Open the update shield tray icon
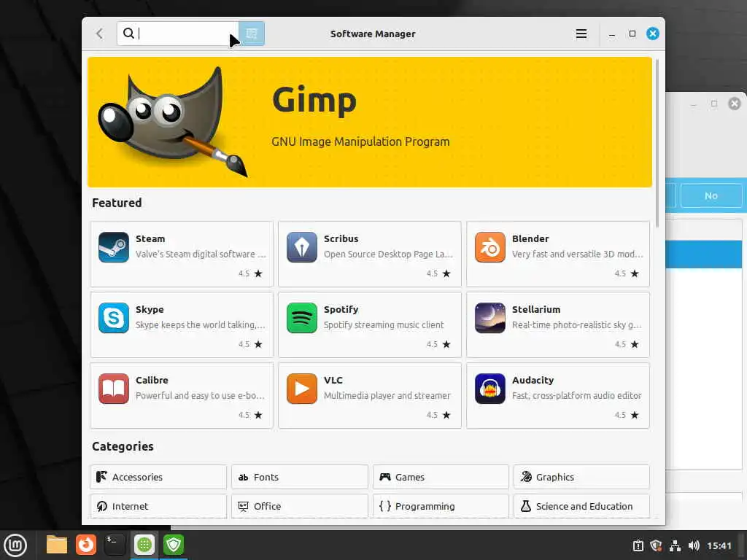 tap(656, 545)
